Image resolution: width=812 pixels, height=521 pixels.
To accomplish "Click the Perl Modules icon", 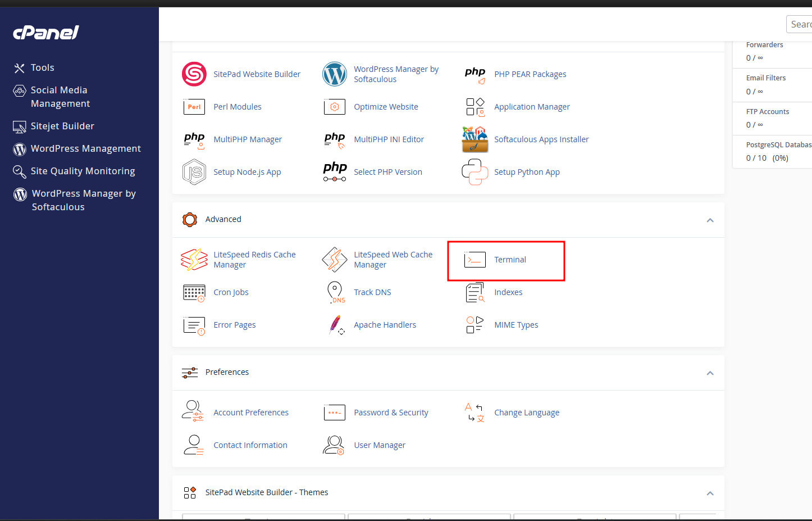I will tap(194, 107).
